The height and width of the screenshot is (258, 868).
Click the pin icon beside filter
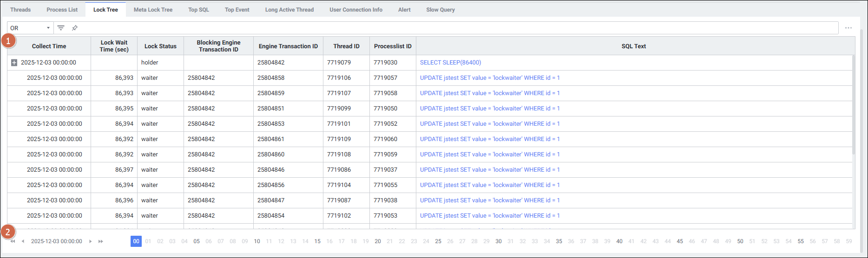tap(74, 28)
